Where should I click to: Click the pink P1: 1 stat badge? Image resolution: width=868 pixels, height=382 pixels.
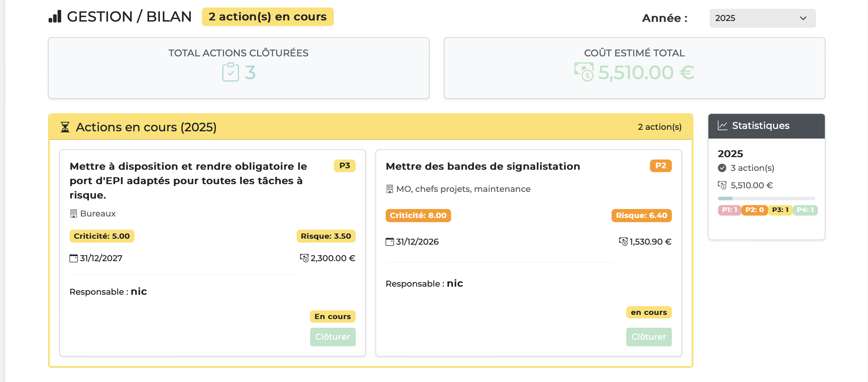tap(729, 210)
